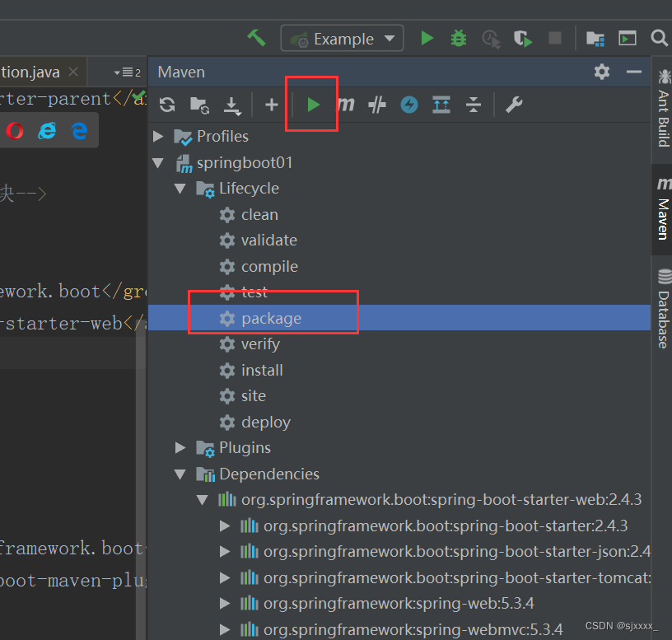Expand the Profiles node

coord(158,136)
